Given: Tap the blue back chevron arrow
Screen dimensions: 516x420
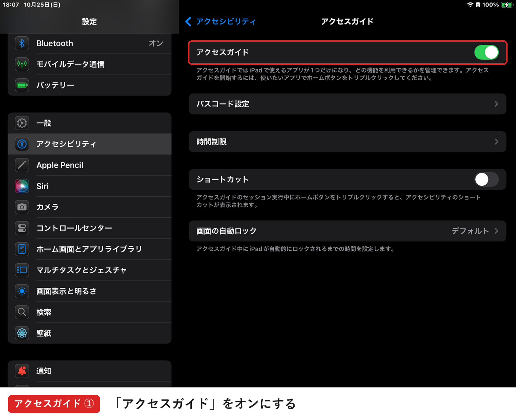Looking at the screenshot, I should [x=188, y=21].
